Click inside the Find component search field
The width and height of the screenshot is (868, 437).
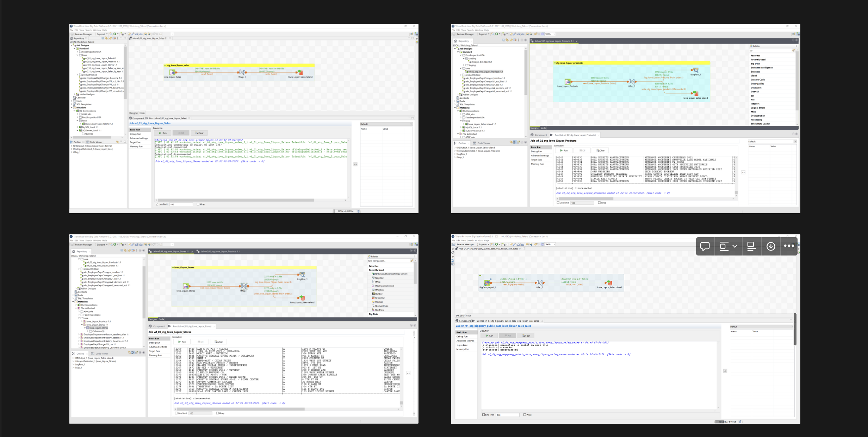pyautogui.click(x=384, y=261)
